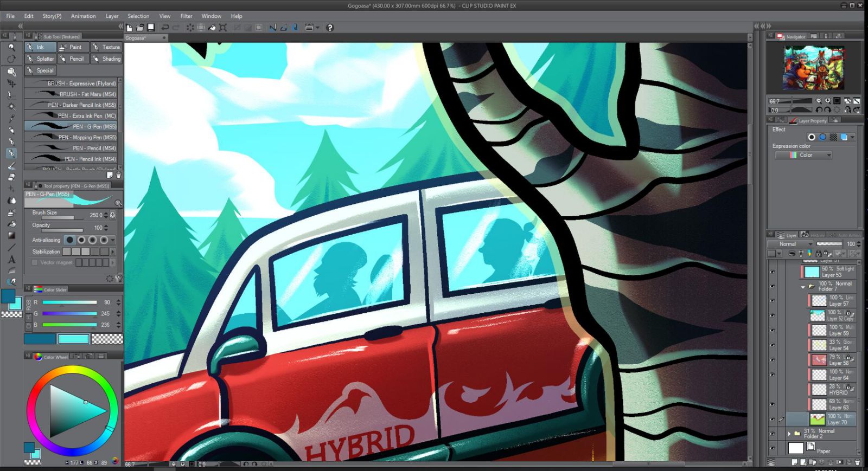Viewport: 868px width, 471px height.
Task: Select the Zoom magnifier tool
Action: tap(11, 47)
